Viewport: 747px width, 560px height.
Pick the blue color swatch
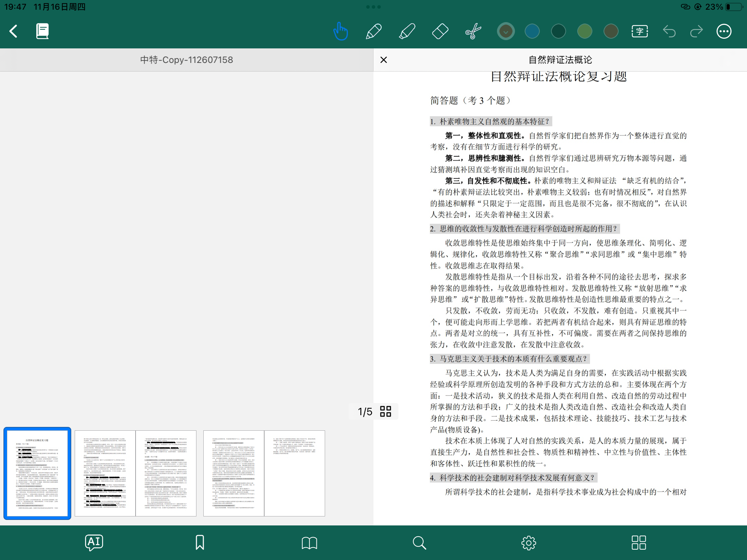[532, 31]
